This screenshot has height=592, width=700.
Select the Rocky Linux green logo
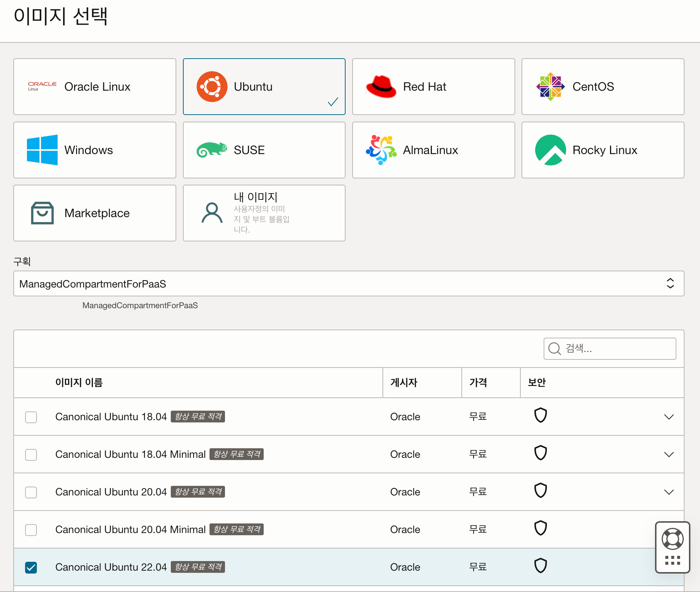(x=550, y=150)
